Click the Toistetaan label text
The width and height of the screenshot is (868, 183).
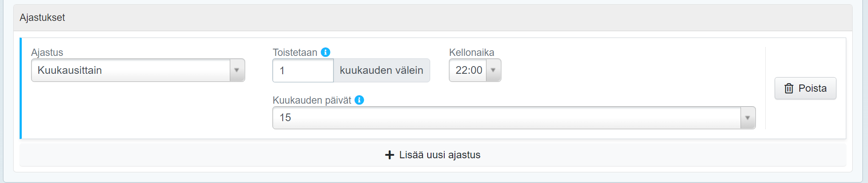pos(295,52)
